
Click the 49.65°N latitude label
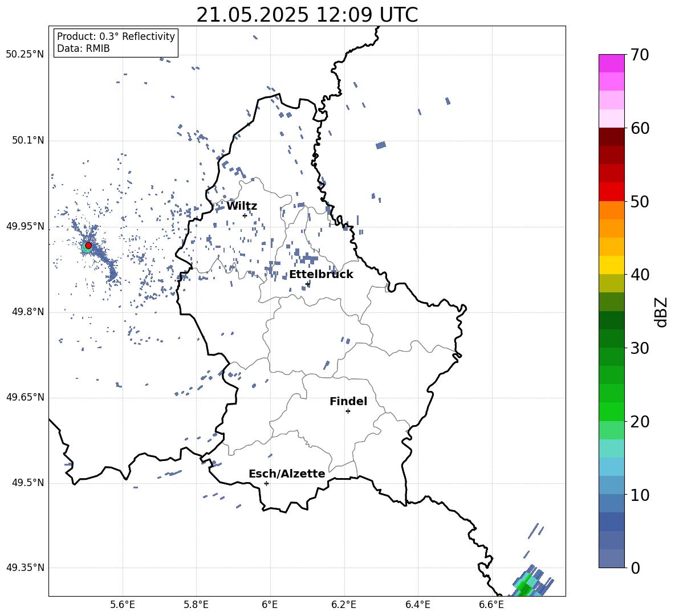pos(25,397)
